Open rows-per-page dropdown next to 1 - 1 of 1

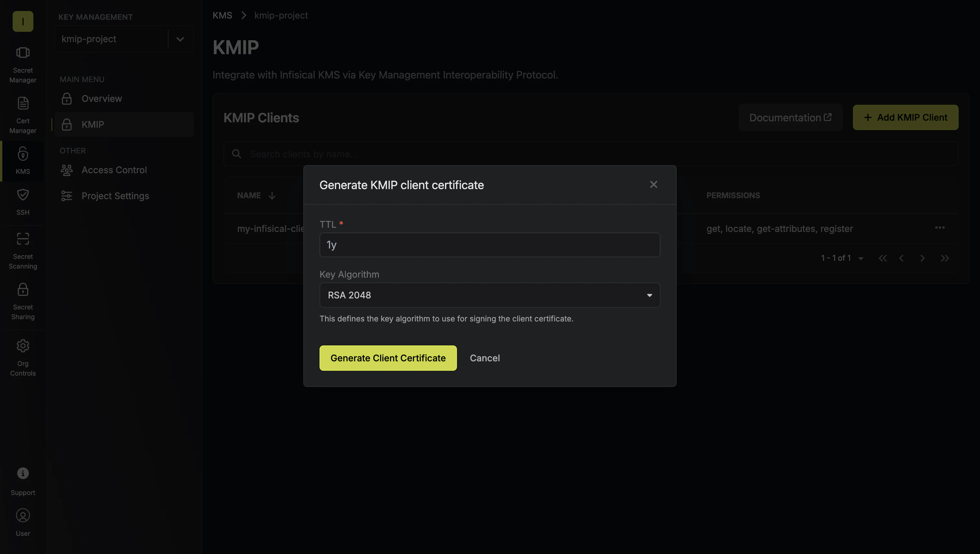(860, 259)
